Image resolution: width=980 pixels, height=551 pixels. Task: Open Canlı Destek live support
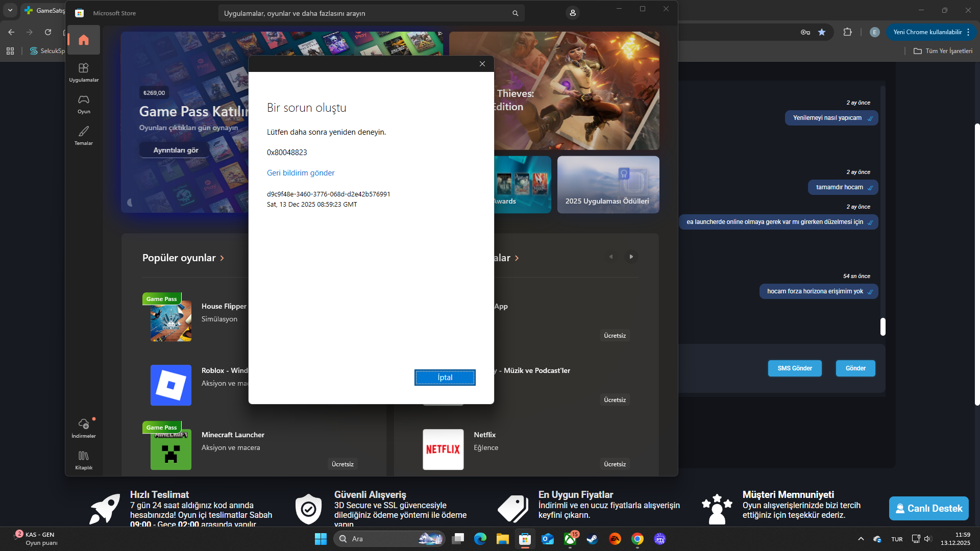[x=929, y=509]
